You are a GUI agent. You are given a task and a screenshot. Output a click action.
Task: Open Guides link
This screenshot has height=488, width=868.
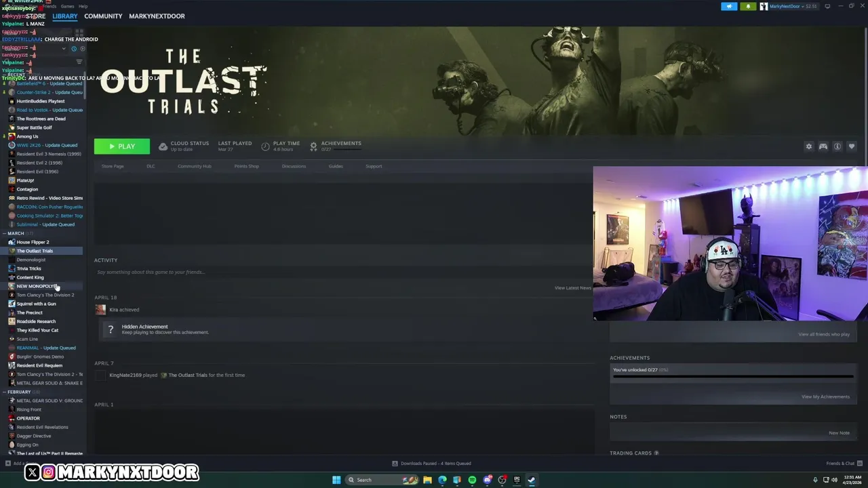(336, 166)
